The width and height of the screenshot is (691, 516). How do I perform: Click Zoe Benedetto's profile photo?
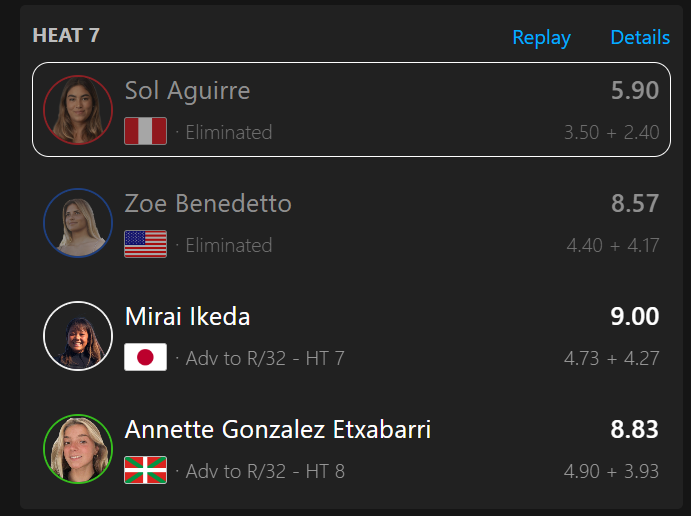[x=78, y=223]
